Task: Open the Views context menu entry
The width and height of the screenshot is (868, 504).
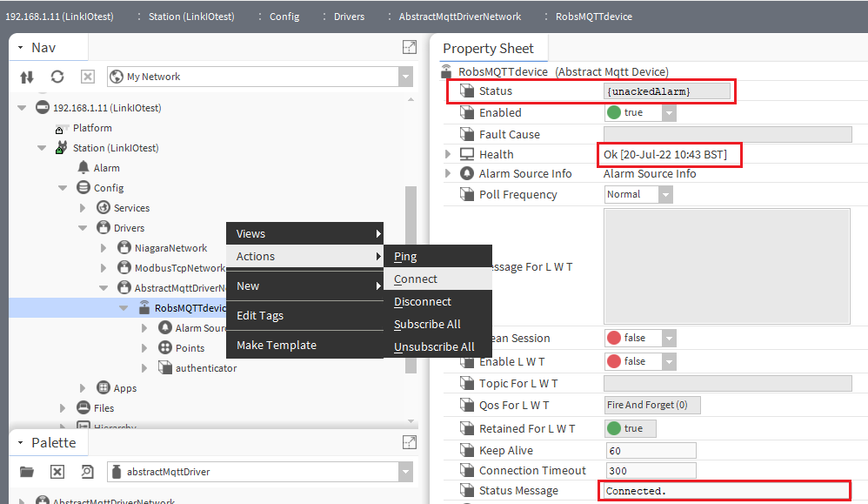Action: (x=252, y=233)
